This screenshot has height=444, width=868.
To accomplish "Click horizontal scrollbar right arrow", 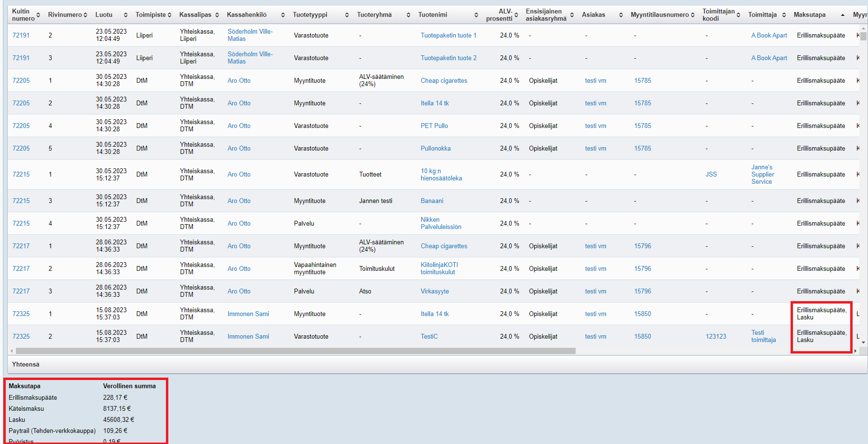I will coord(855,351).
